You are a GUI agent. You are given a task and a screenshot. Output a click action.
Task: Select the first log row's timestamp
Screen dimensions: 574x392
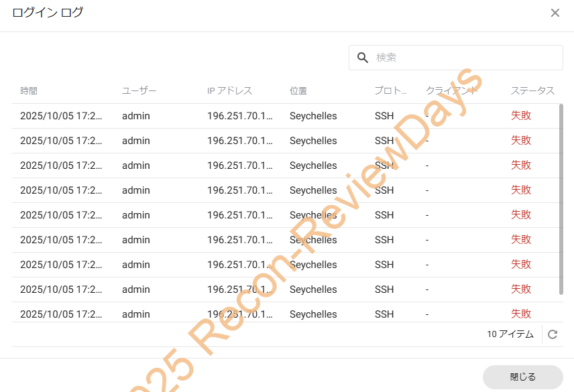[x=61, y=116]
